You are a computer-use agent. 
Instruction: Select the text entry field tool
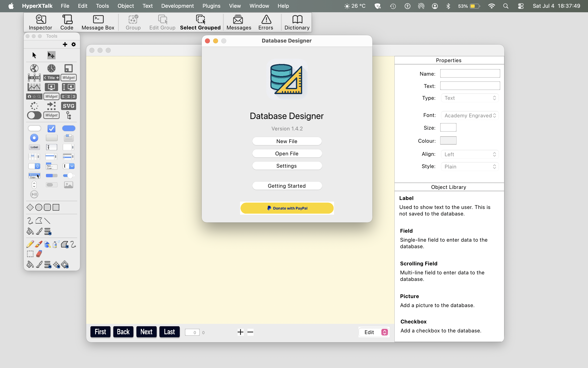tap(51, 147)
